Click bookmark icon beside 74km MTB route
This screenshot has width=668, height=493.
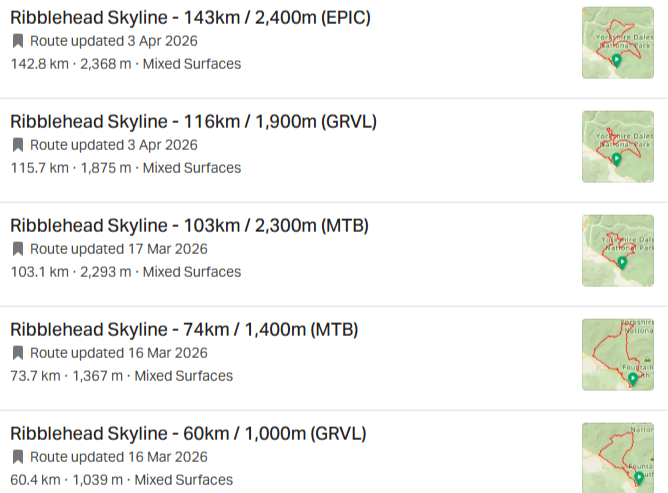18,353
